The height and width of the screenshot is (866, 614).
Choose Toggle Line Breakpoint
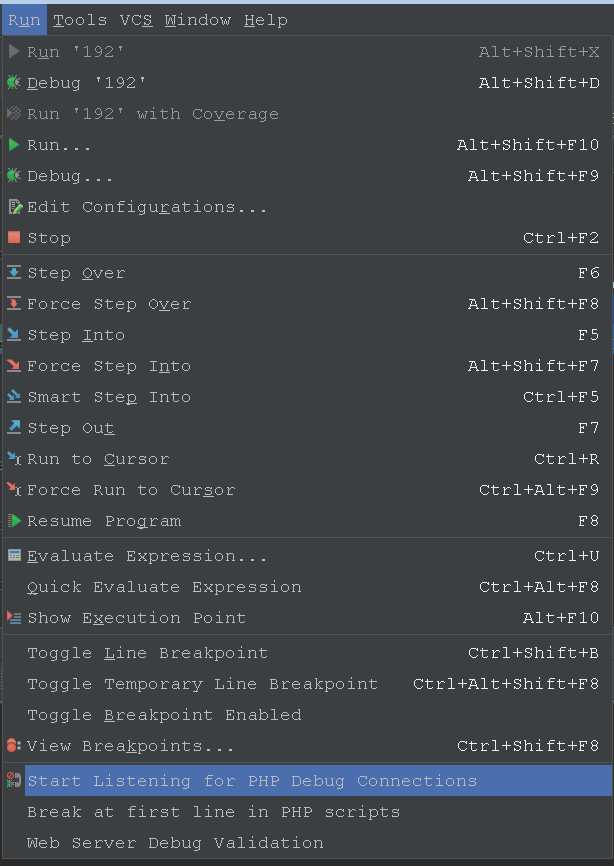pyautogui.click(x=307, y=653)
